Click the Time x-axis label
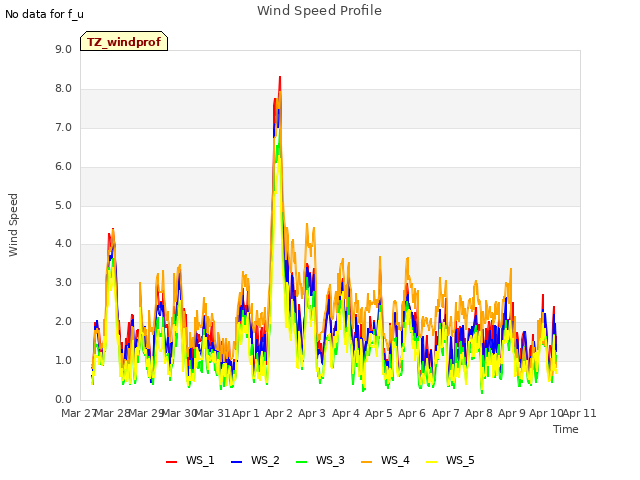The image size is (640, 480). (566, 429)
